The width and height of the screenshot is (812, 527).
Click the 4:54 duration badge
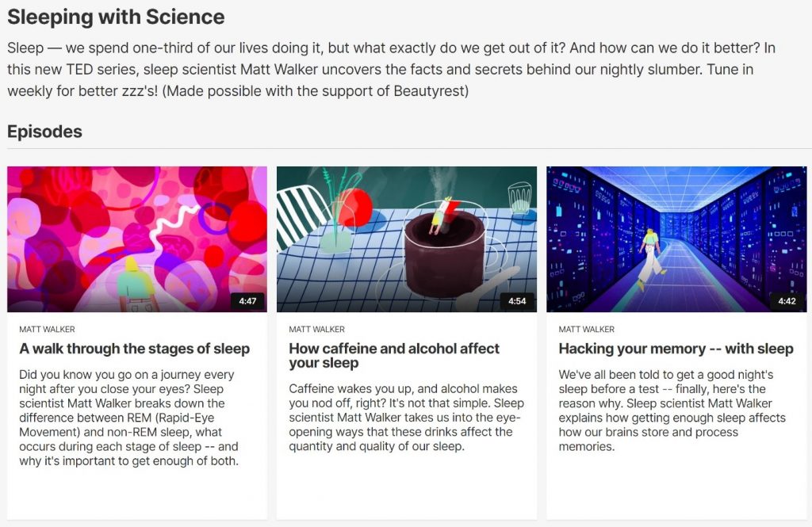[x=517, y=301]
